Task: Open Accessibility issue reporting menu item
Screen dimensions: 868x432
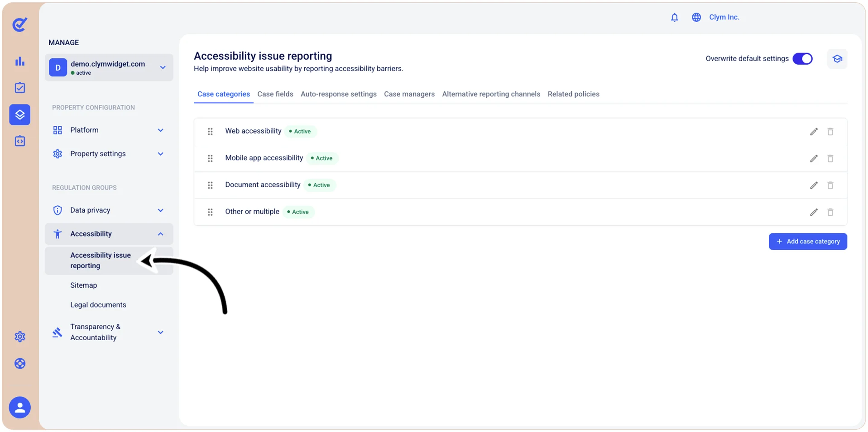Action: pyautogui.click(x=109, y=261)
